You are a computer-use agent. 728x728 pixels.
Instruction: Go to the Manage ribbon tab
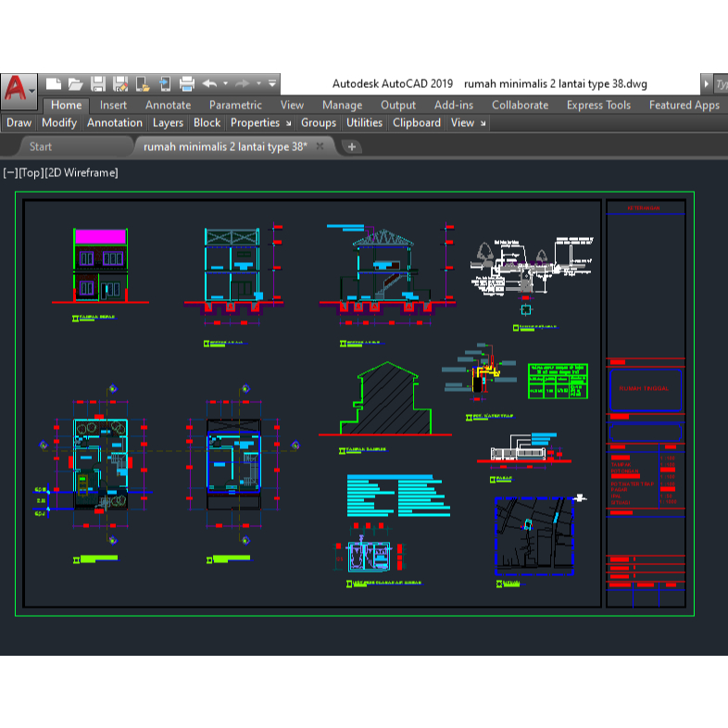[342, 106]
